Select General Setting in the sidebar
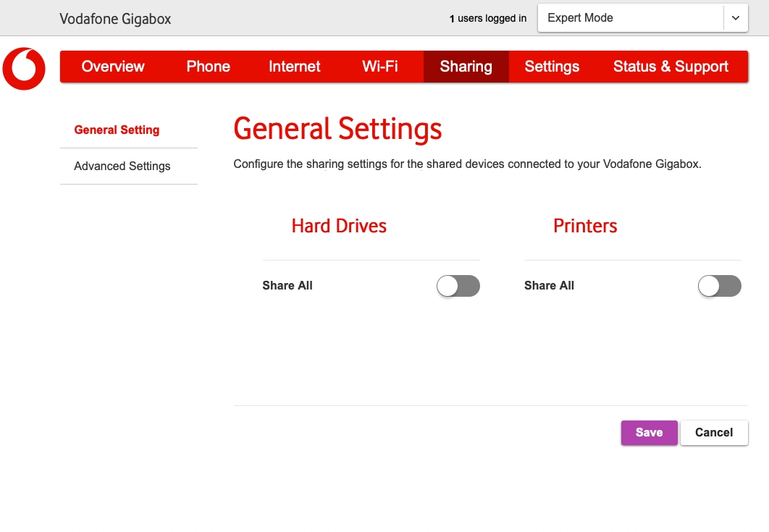 coord(117,130)
